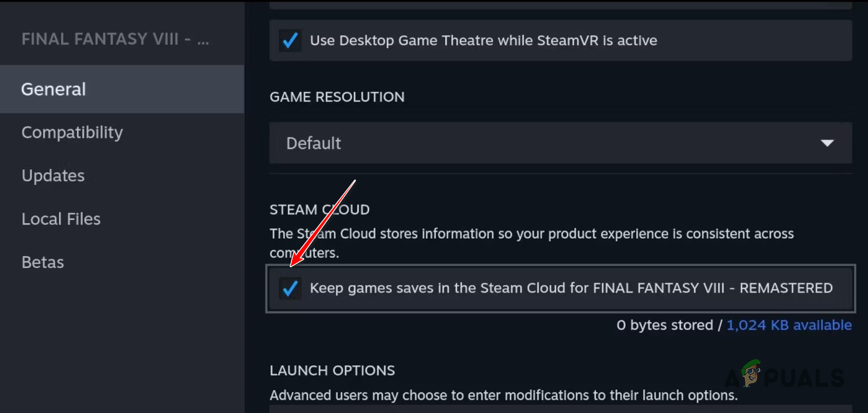868x413 pixels.
Task: Open the Updates section
Action: coord(53,175)
